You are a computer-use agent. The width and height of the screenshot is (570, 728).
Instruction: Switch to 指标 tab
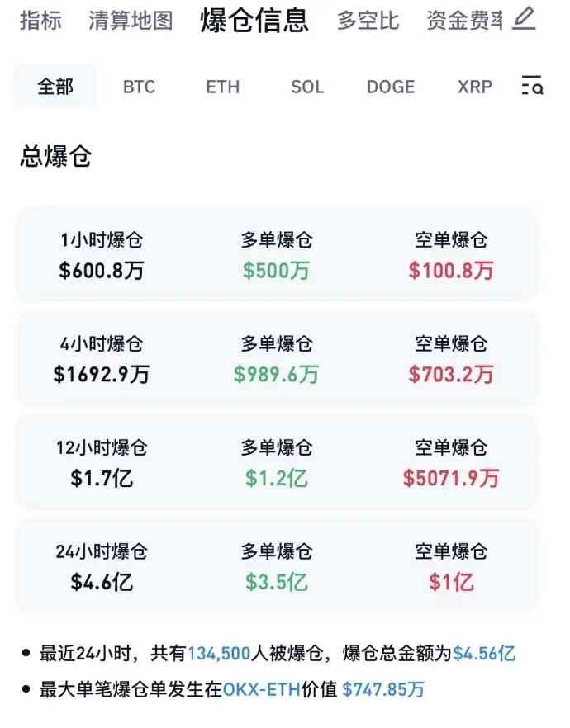pyautogui.click(x=40, y=20)
